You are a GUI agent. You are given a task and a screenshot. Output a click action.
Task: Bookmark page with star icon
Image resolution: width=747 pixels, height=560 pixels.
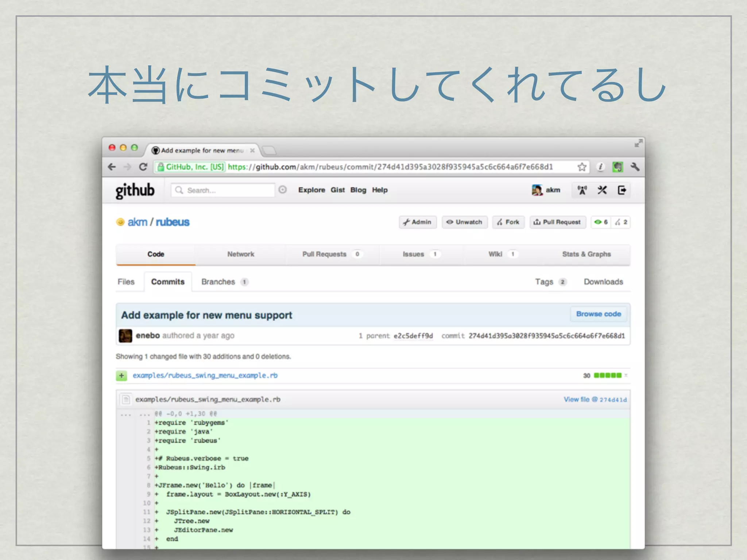click(x=582, y=167)
